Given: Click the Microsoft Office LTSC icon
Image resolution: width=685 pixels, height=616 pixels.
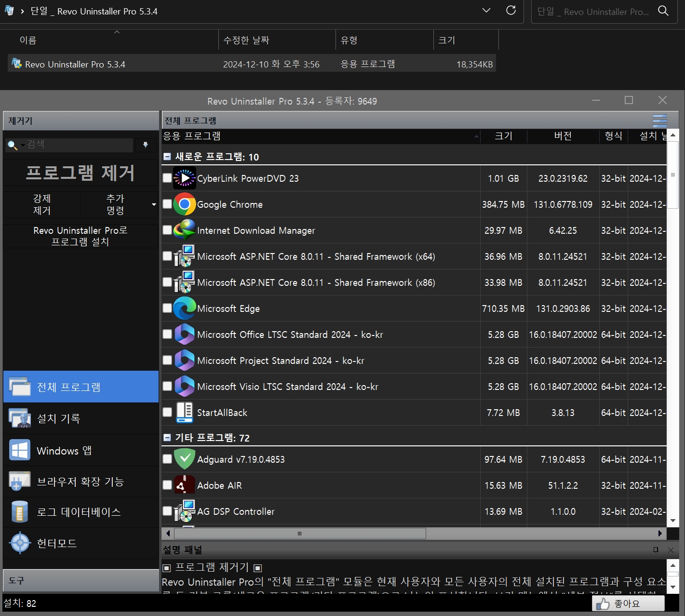Looking at the screenshot, I should (x=185, y=335).
